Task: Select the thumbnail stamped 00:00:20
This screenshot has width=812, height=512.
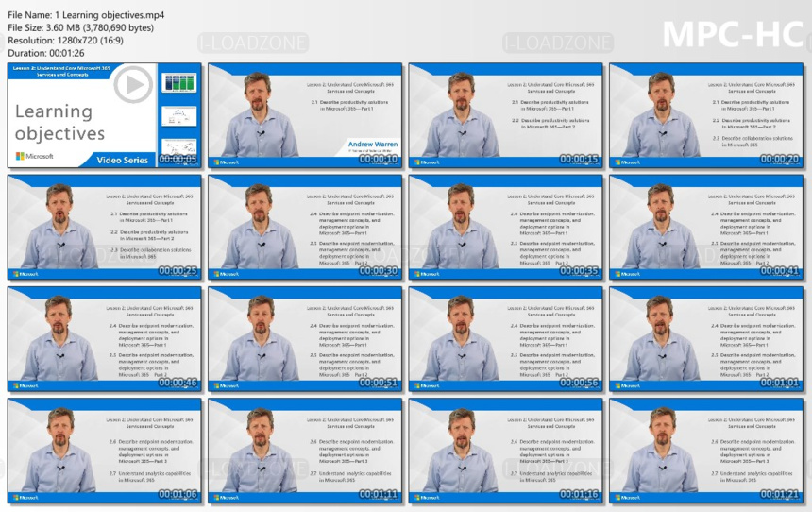Action: pos(706,115)
